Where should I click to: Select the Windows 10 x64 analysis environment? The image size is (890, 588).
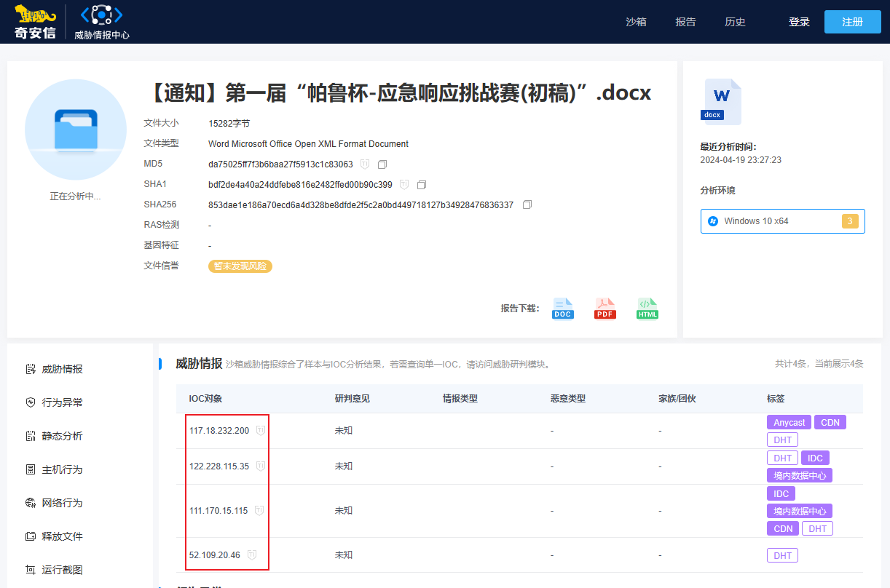coord(783,221)
